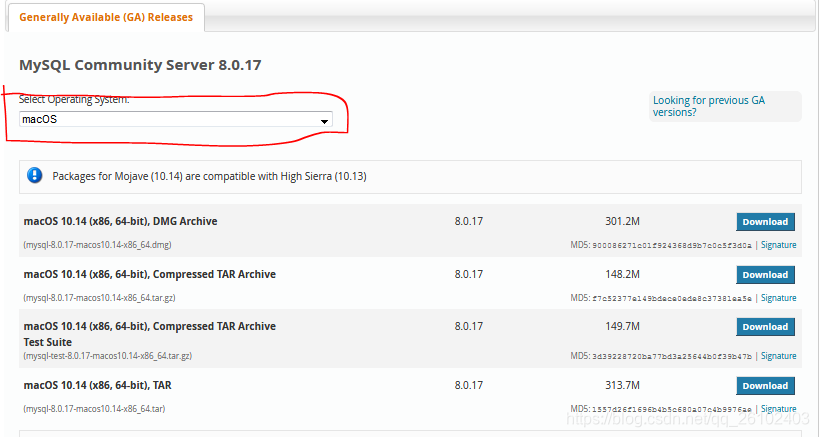Click the 149.7M size value
The height and width of the screenshot is (437, 819).
pyautogui.click(x=622, y=326)
